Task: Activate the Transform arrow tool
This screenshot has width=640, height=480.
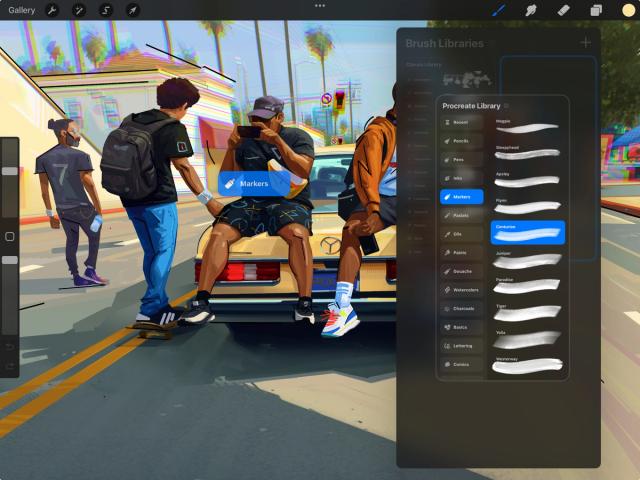Action: coord(133,10)
